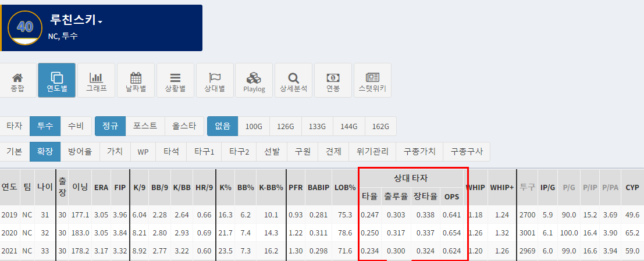Open the 스탯위키 newspaper icon
644x261 pixels.
(x=372, y=80)
